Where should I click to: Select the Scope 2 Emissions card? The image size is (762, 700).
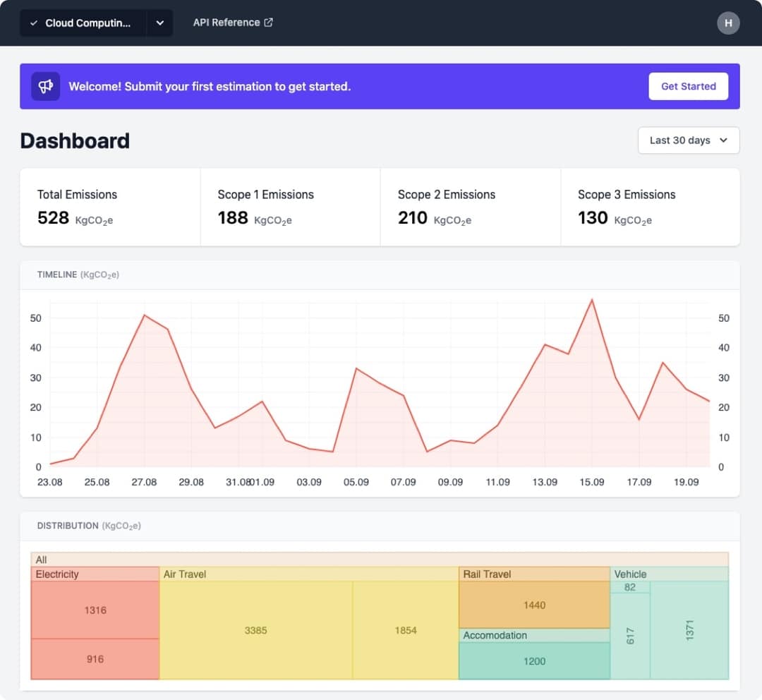click(x=470, y=207)
